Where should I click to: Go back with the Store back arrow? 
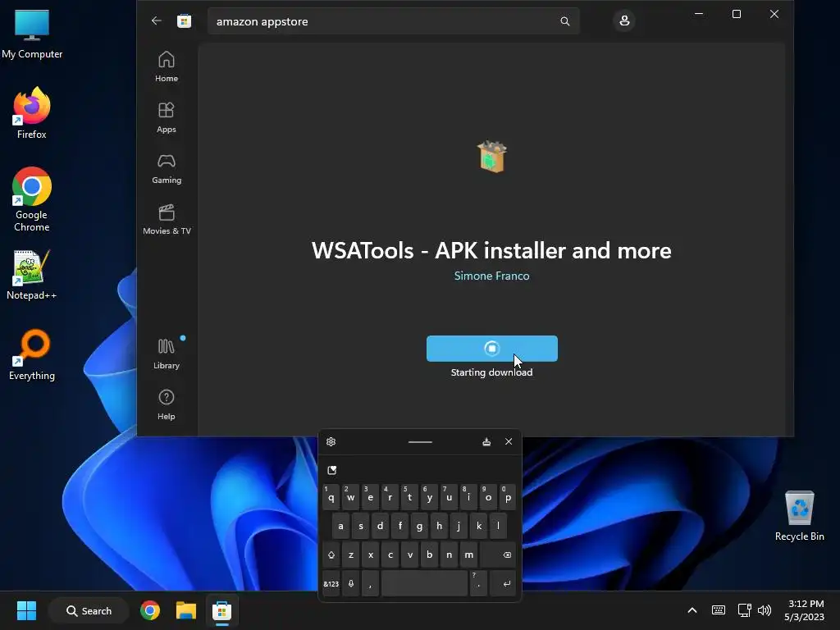coord(157,21)
